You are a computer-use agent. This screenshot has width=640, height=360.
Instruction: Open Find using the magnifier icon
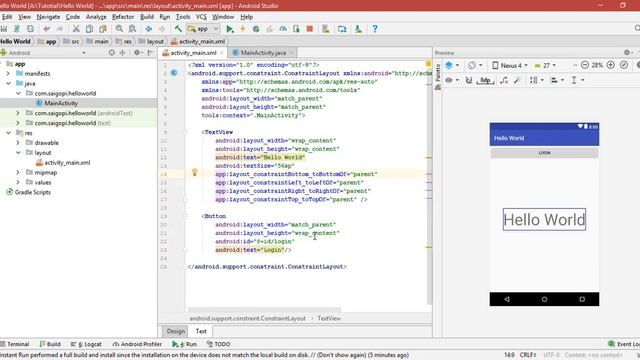119,29
